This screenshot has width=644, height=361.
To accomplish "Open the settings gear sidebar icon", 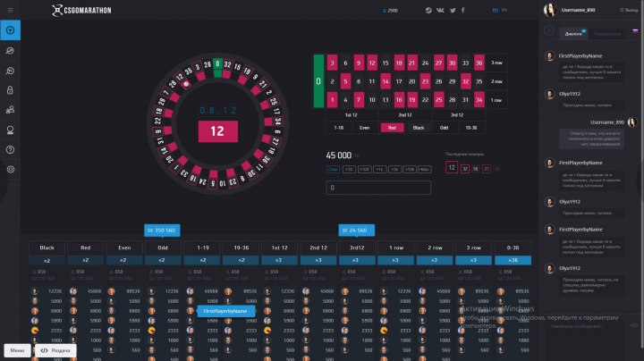I will point(10,169).
